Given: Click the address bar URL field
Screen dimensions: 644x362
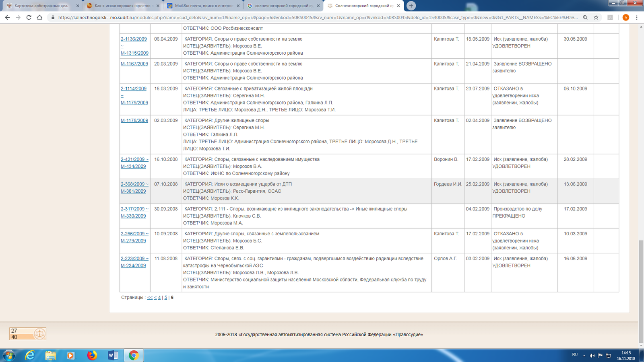Looking at the screenshot, I should point(318,17).
